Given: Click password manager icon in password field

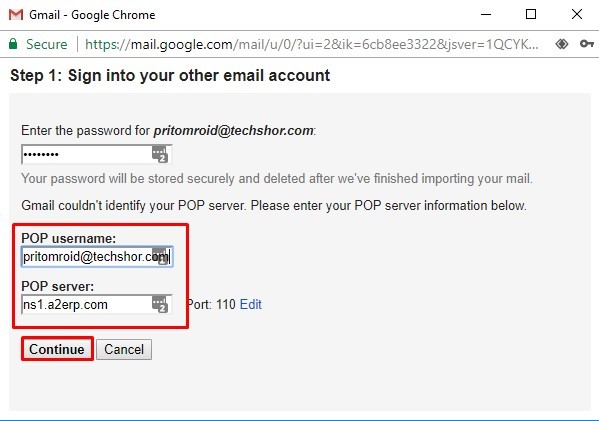Looking at the screenshot, I should [160, 154].
